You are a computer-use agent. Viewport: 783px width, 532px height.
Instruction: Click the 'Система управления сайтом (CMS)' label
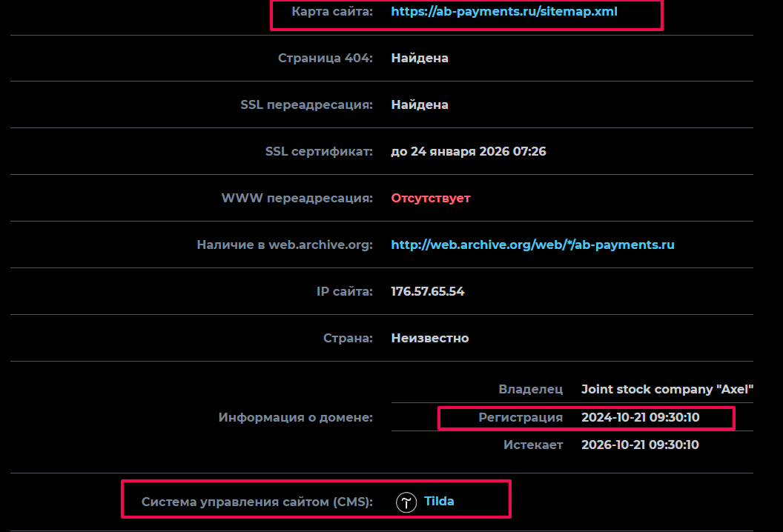[259, 501]
